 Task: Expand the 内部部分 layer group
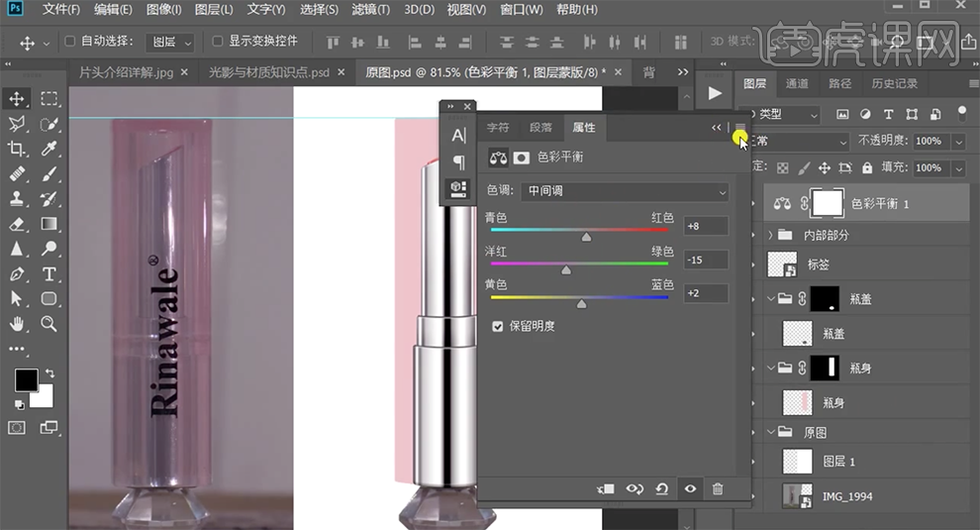click(771, 236)
